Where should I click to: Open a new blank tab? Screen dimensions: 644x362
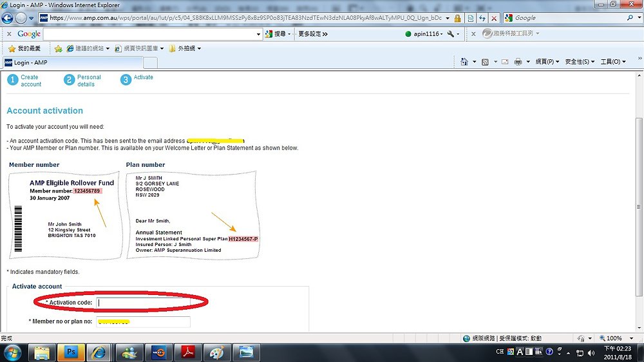[x=150, y=62]
